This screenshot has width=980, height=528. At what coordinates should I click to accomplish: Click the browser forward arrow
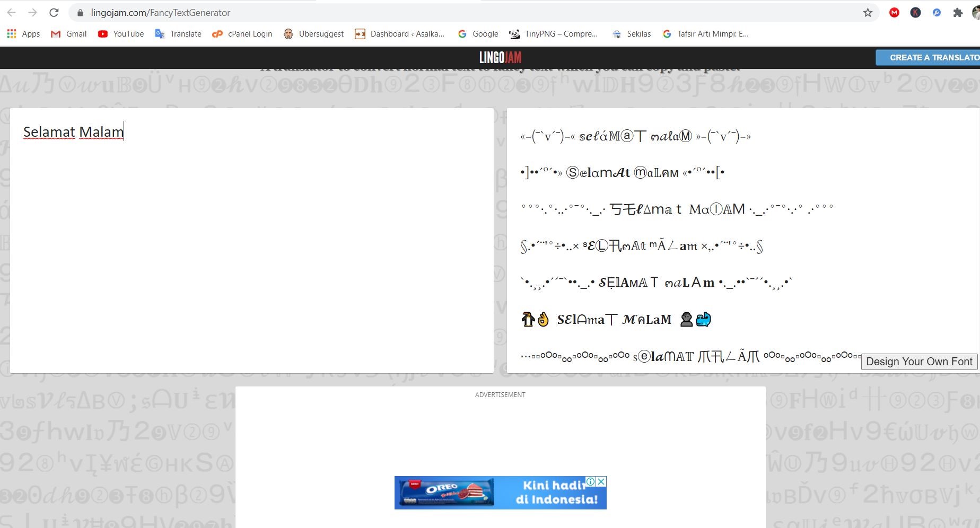click(x=32, y=12)
